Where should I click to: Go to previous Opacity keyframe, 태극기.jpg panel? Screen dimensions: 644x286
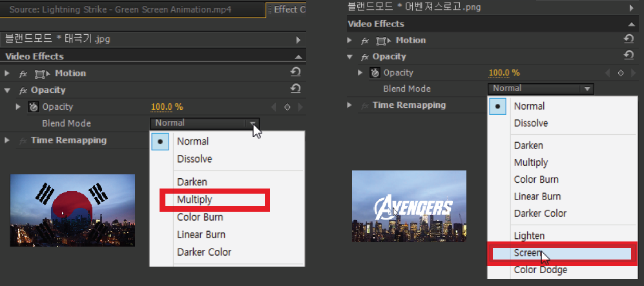point(273,107)
